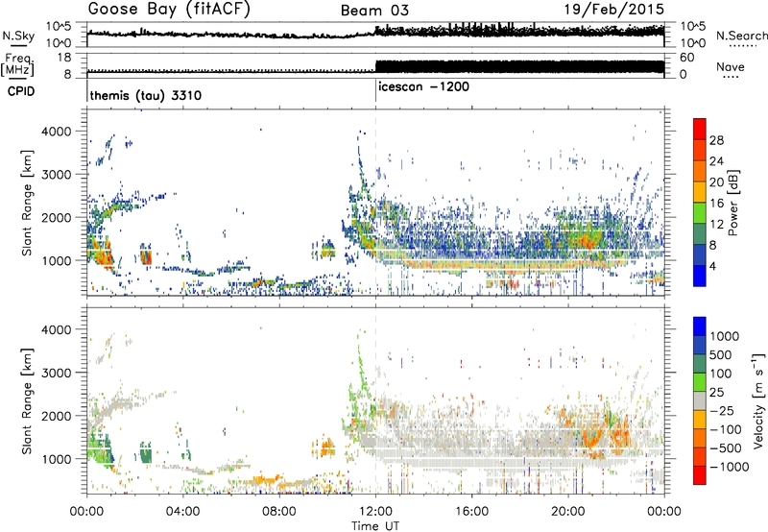Click the "60" Nave axis tick
The width and height of the screenshot is (768, 532).
pos(687,58)
